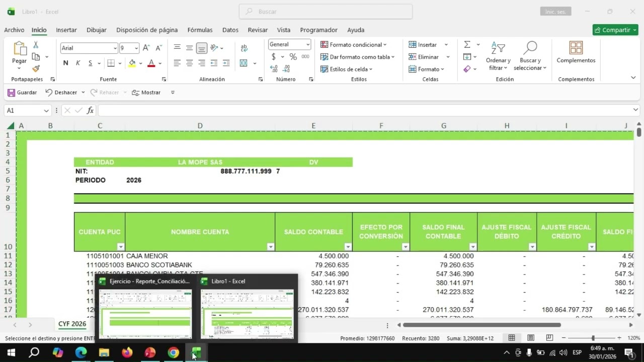Decrease decimal places icon

286,69
